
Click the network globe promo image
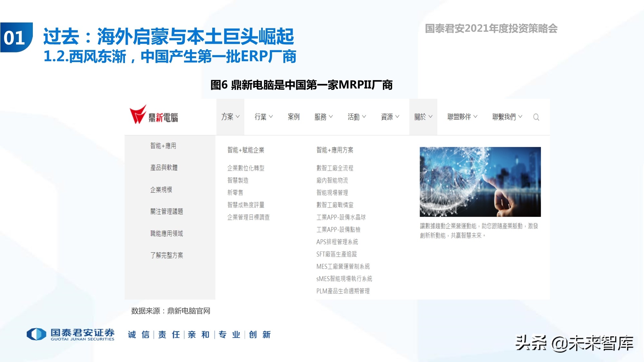pos(480,182)
